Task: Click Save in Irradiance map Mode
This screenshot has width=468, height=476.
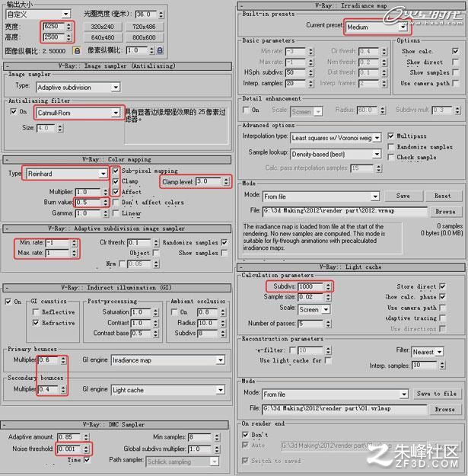Action: click(403, 196)
